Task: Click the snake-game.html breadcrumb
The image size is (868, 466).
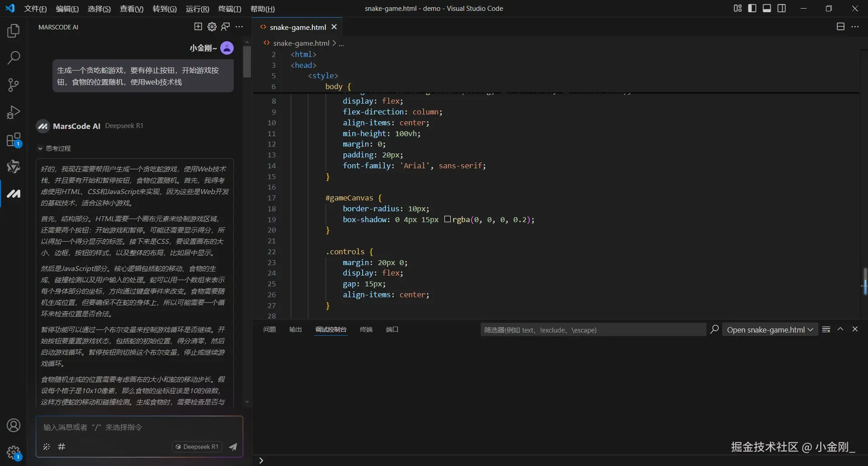Action: coord(301,43)
